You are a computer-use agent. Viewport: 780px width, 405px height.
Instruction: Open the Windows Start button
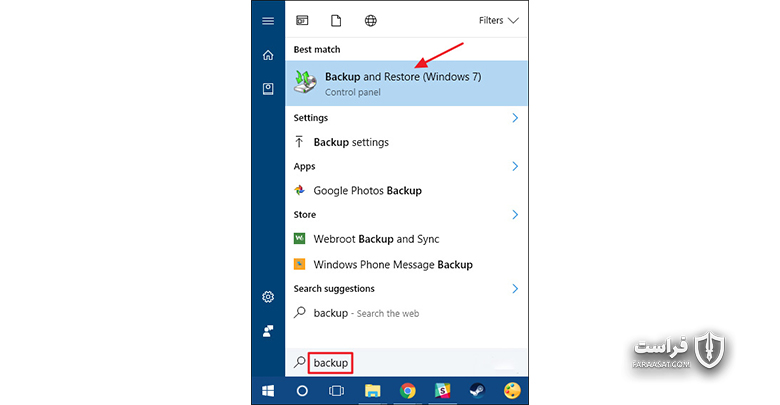tap(268, 391)
